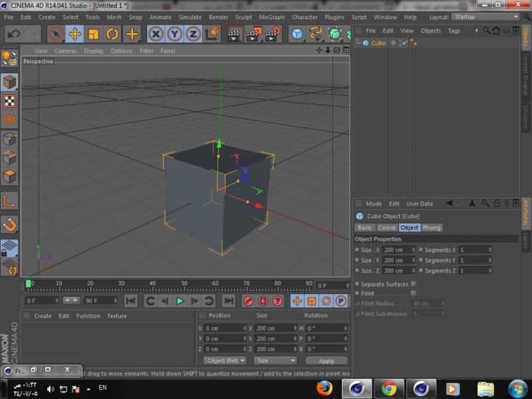Open the MoGraph menu

pyautogui.click(x=273, y=17)
